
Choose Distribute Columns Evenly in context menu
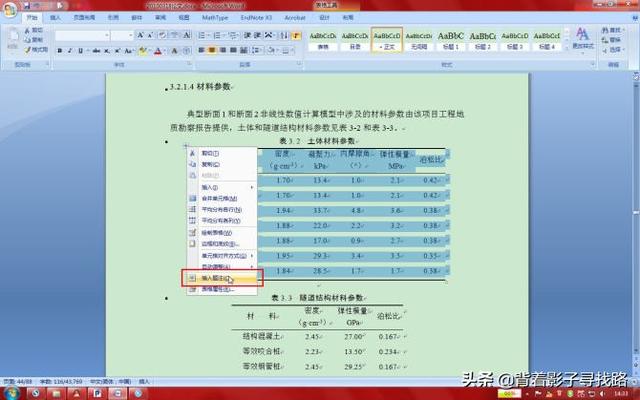pos(222,220)
